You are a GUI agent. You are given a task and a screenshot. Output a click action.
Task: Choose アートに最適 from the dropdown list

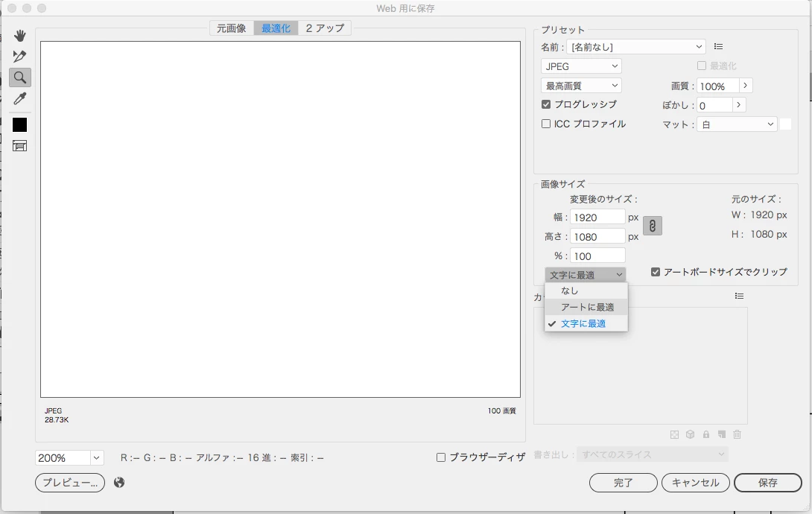coord(586,307)
